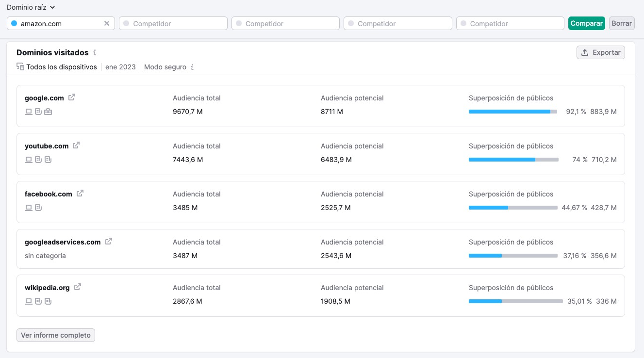The width and height of the screenshot is (644, 358).
Task: Click the laptop category icon under google.com
Action: pos(29,112)
